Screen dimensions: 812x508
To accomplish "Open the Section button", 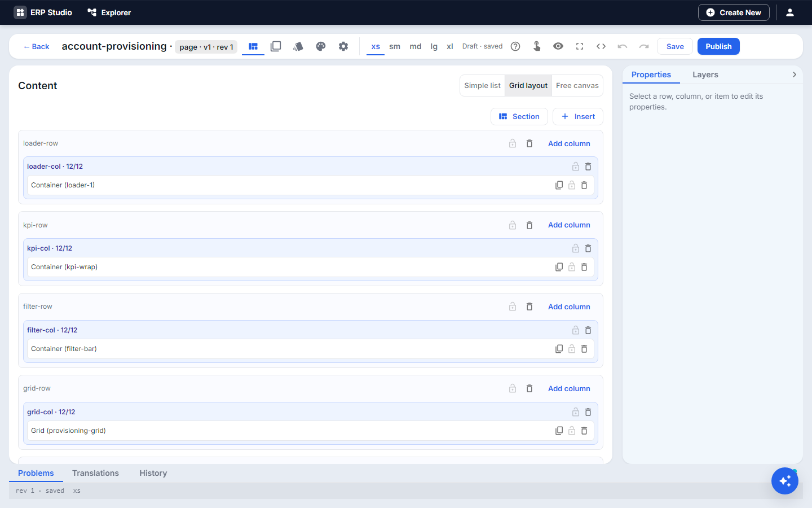I will [519, 116].
